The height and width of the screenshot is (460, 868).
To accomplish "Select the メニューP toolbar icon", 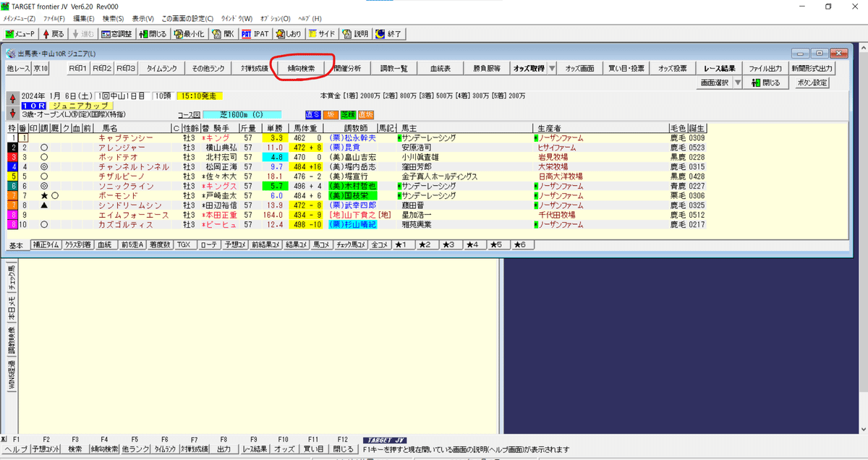I will click(x=20, y=34).
